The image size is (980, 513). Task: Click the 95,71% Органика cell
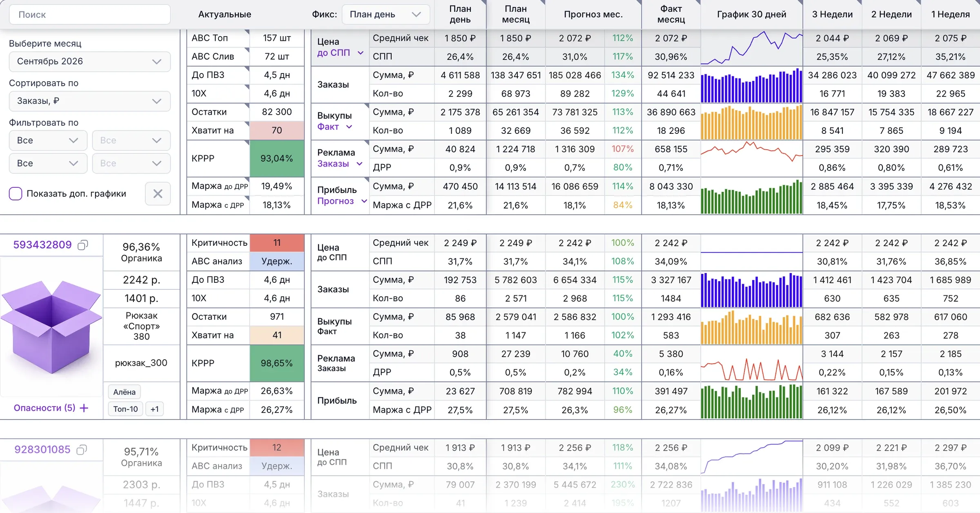coord(142,457)
